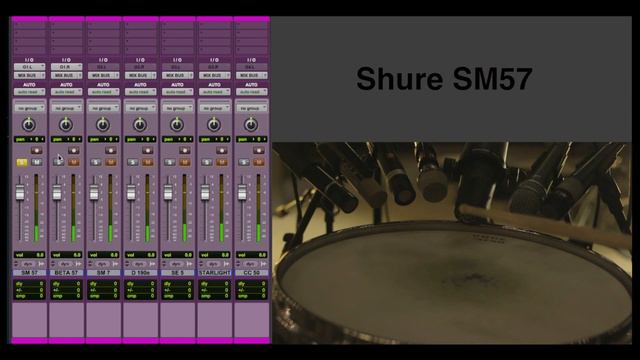Click the dly delay field on CC 50

click(x=251, y=283)
